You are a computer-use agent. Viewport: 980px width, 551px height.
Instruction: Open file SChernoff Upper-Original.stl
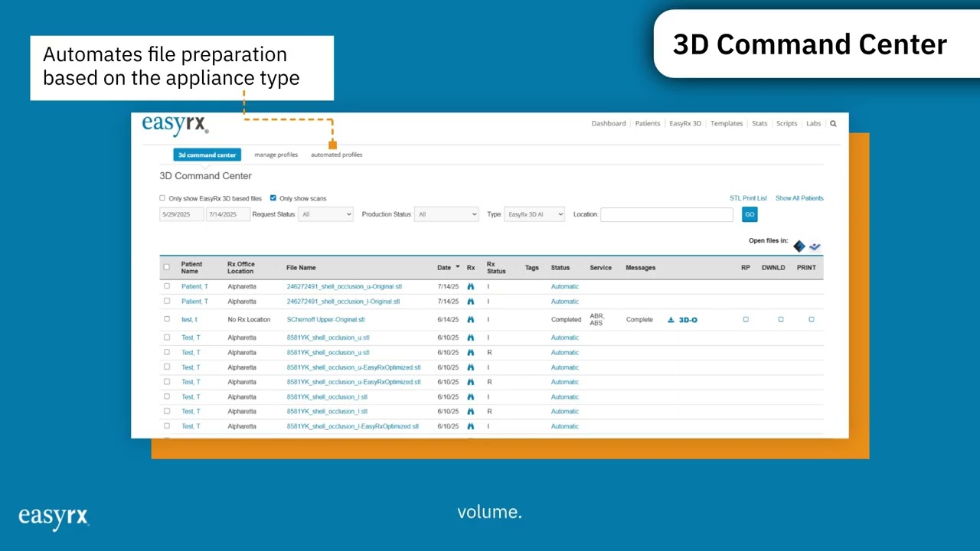tap(326, 320)
